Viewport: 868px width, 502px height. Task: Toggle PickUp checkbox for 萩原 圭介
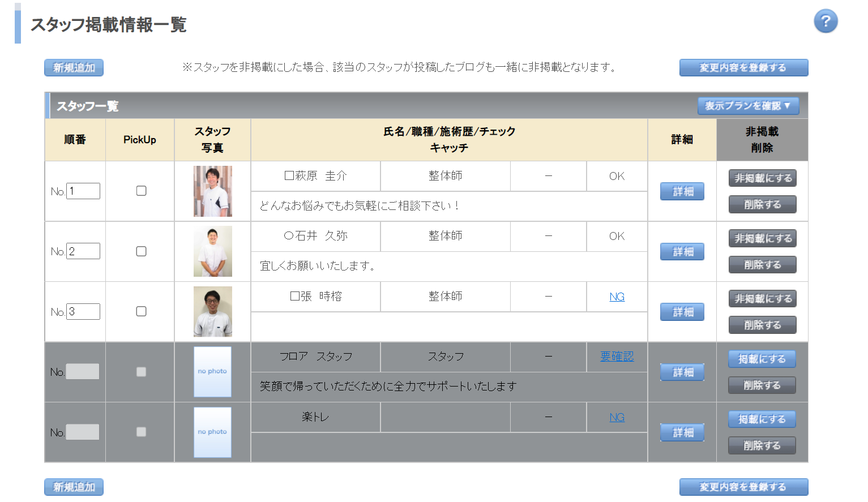coord(141,191)
